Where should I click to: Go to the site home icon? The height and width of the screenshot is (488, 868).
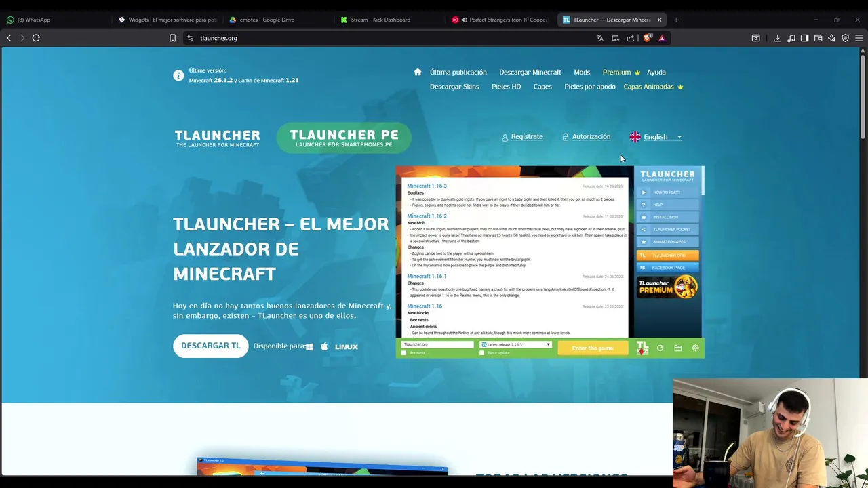(418, 72)
